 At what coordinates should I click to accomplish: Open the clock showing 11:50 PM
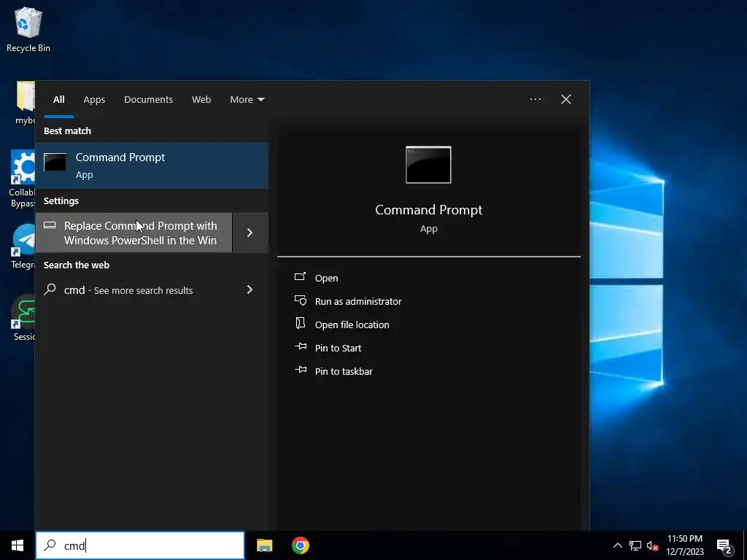(684, 545)
